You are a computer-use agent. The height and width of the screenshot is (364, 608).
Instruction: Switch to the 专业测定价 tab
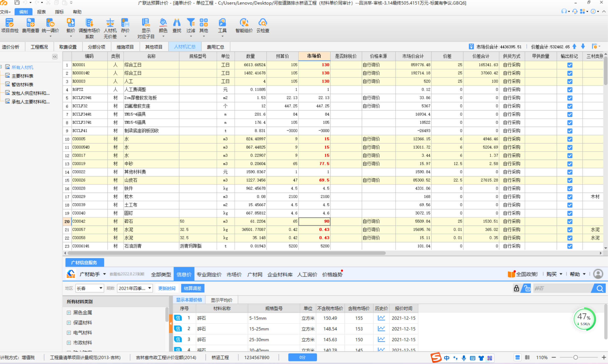click(x=209, y=274)
